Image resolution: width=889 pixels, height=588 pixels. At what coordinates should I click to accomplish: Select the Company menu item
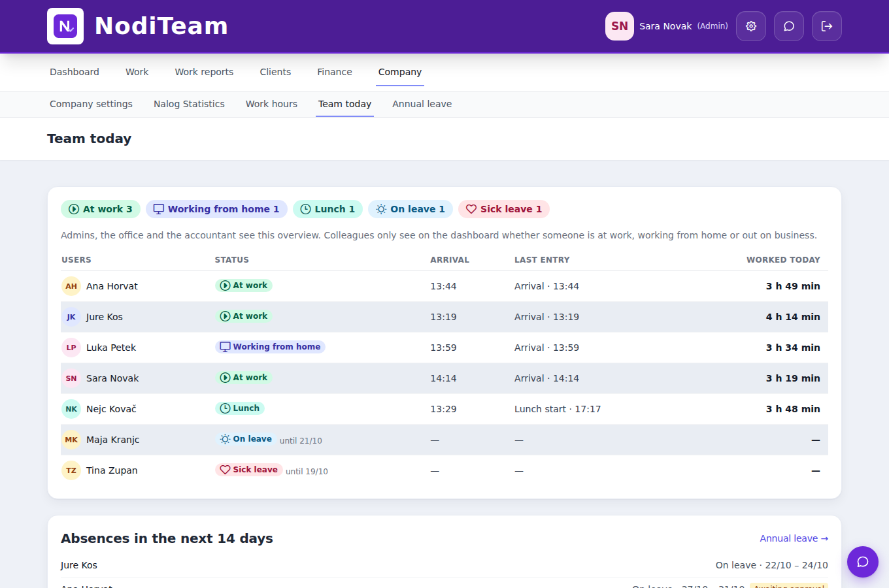(x=400, y=72)
